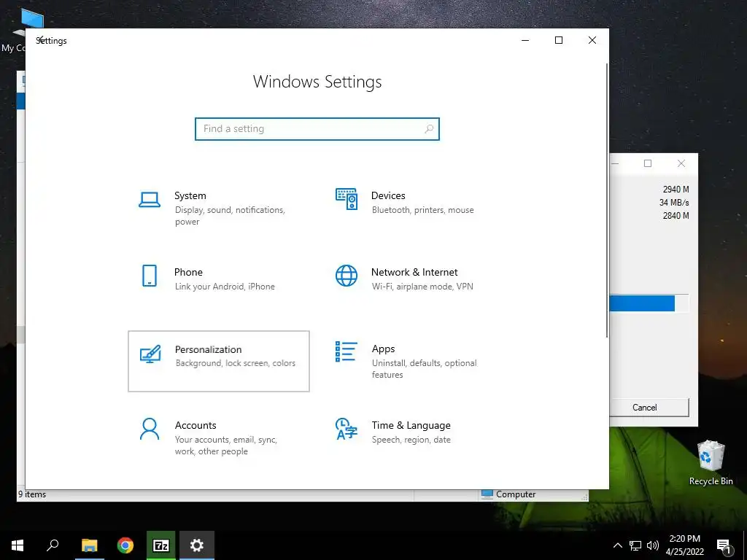Open the Phone settings category
The width and height of the screenshot is (747, 560).
tap(219, 284)
